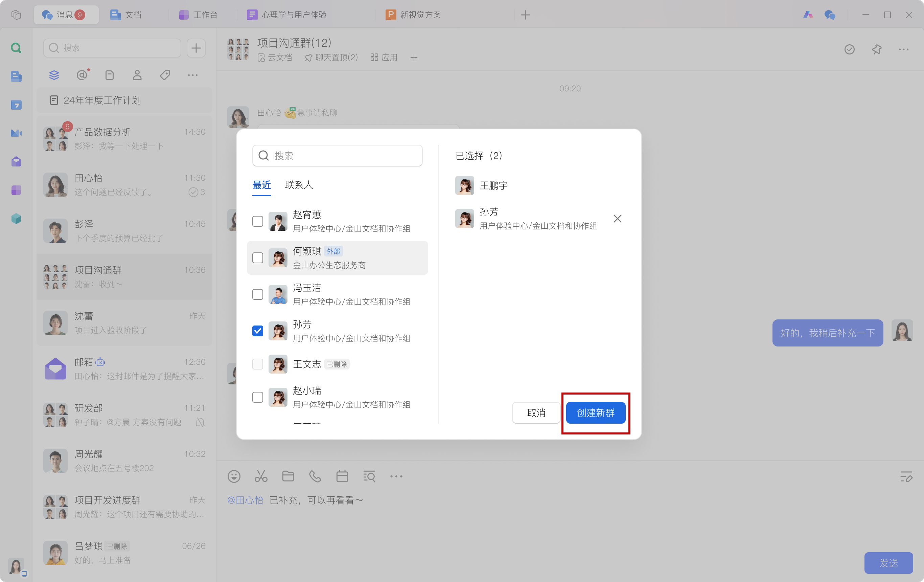Remove 孙芳 from the selected list

[617, 219]
